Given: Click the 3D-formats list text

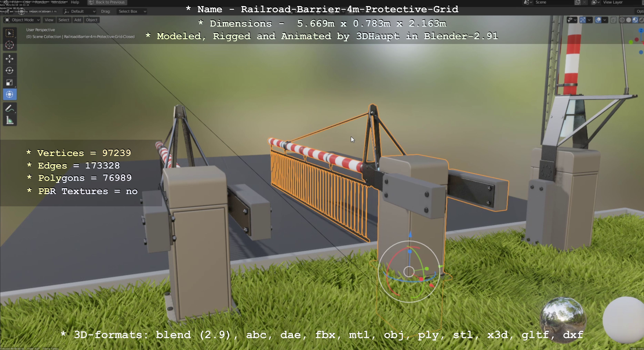Looking at the screenshot, I should [322, 335].
